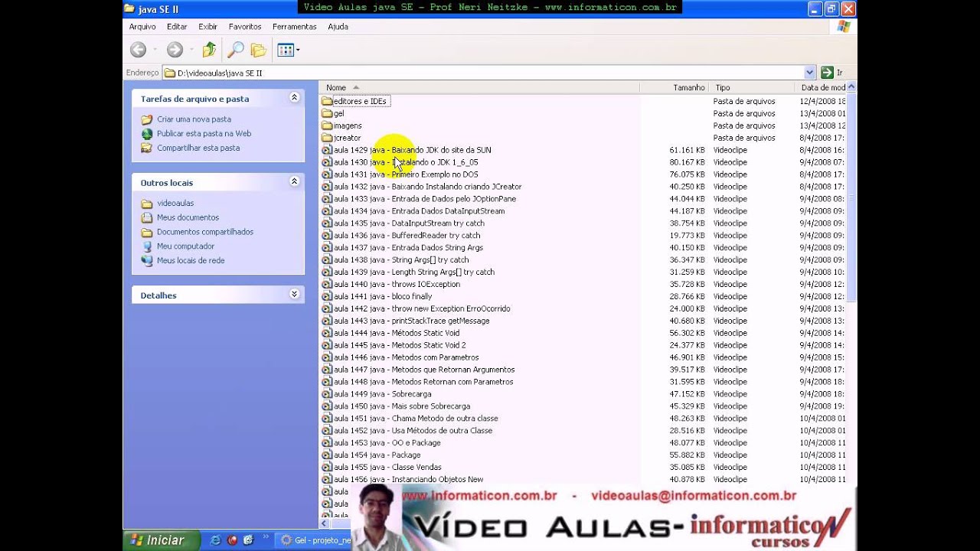980x551 pixels.
Task: Open the address bar dropdown
Action: (x=809, y=73)
